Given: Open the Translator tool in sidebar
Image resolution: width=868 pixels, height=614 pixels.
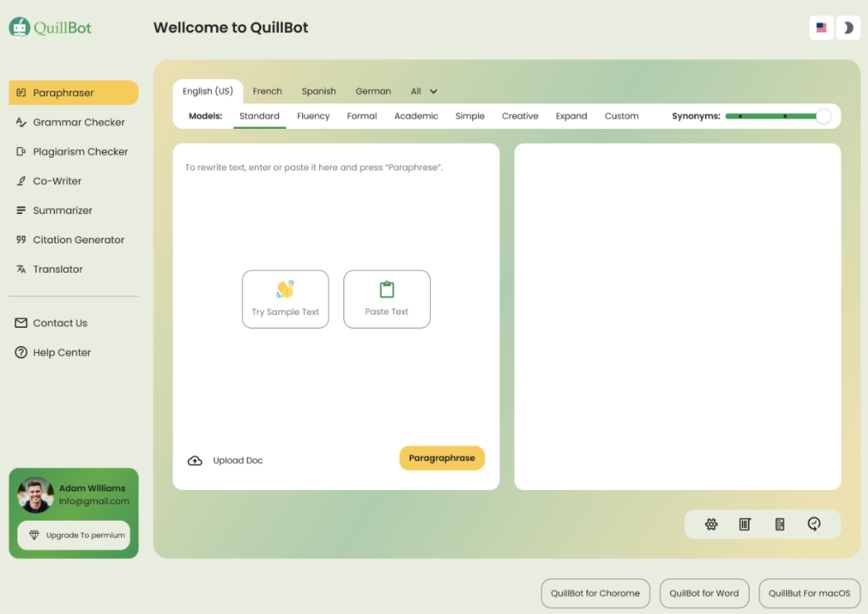Looking at the screenshot, I should pos(57,269).
